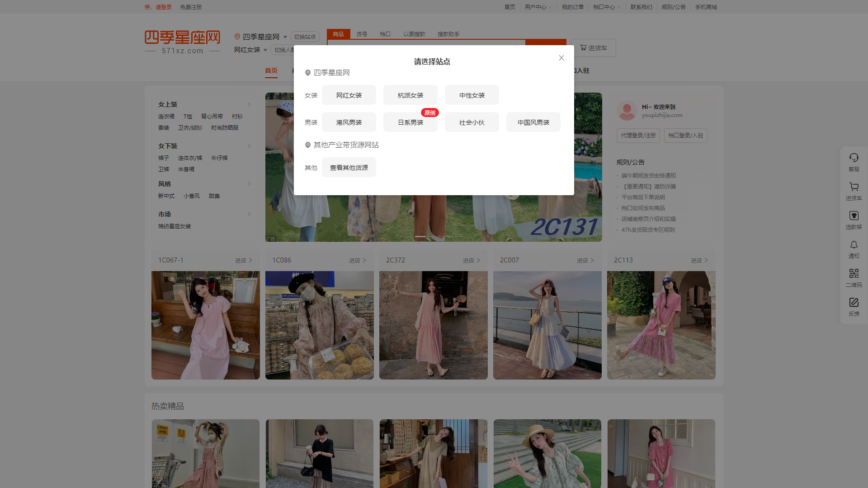868x488 pixels.
Task: Click the customer service headset icon
Action: 854,158
